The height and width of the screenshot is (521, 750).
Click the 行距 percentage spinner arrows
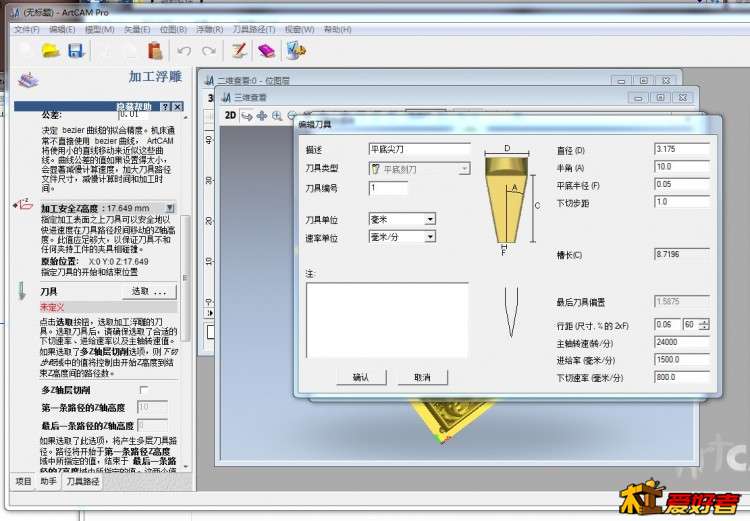[x=704, y=325]
